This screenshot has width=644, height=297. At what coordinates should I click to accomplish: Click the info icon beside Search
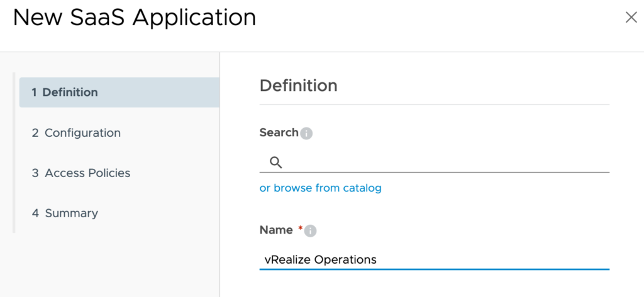click(306, 133)
